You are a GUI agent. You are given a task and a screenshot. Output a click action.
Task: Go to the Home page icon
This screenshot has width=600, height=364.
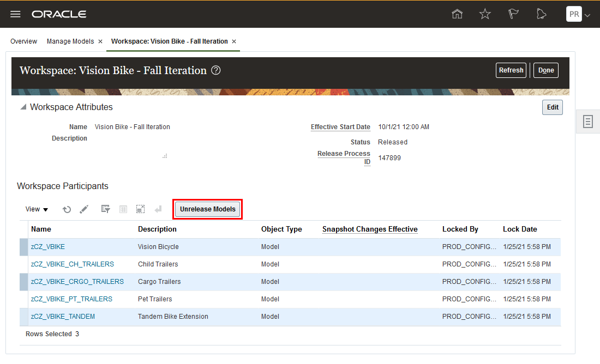(x=457, y=14)
